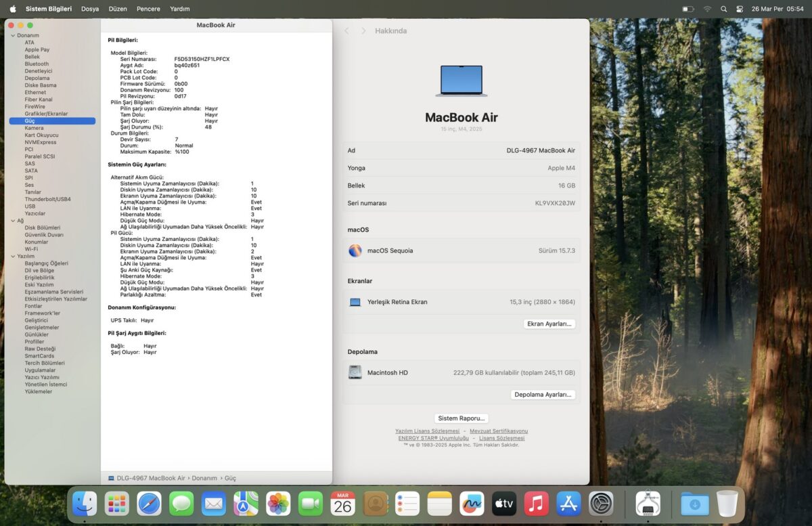Image resolution: width=812 pixels, height=526 pixels.
Task: Open the Yardım menu
Action: [180, 9]
